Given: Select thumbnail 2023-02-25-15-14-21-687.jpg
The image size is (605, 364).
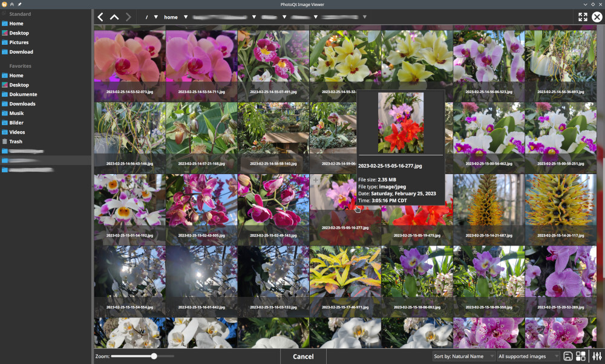Looking at the screenshot, I should click(x=489, y=209).
